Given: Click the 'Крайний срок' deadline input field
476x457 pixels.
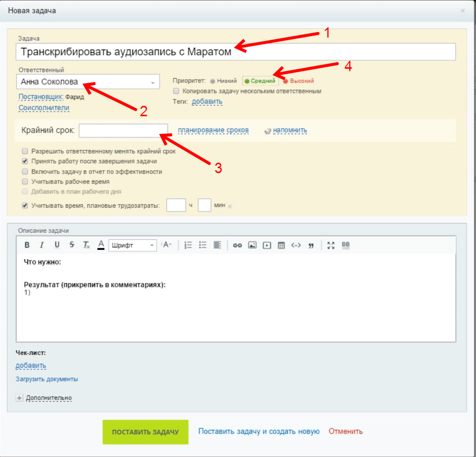Looking at the screenshot, I should [123, 131].
